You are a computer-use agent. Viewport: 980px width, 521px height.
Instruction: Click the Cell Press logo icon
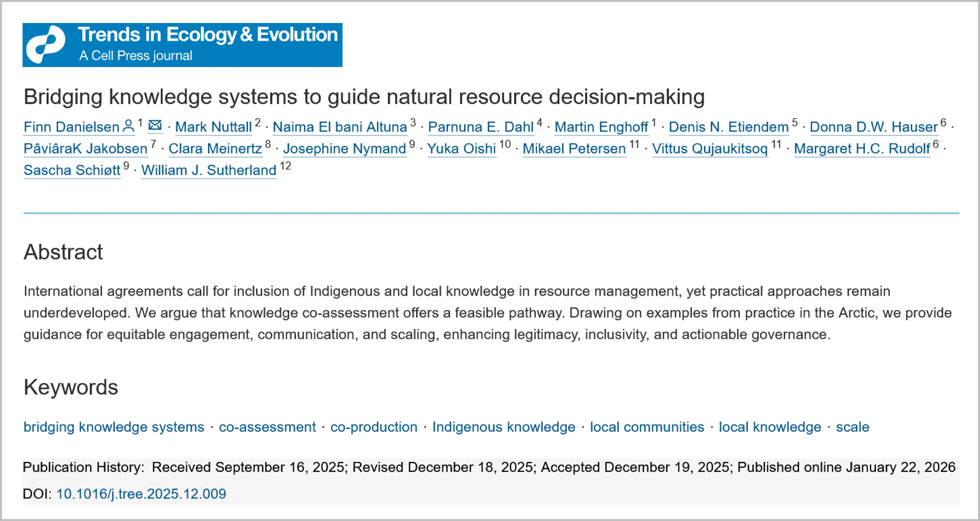[x=46, y=45]
